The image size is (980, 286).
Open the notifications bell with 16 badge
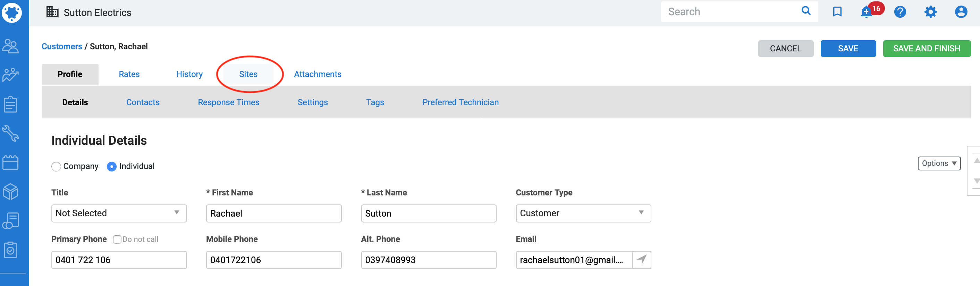pos(866,12)
